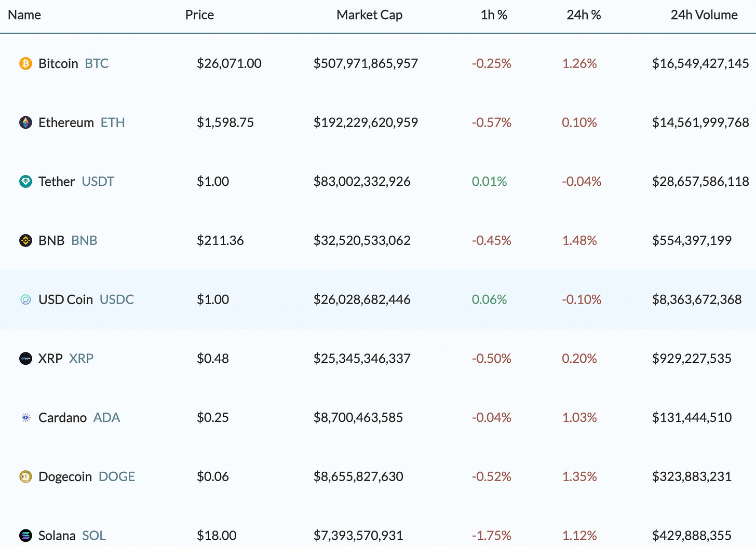The height and width of the screenshot is (547, 756).
Task: Click Cardano 24h change 1.03%
Action: click(579, 418)
